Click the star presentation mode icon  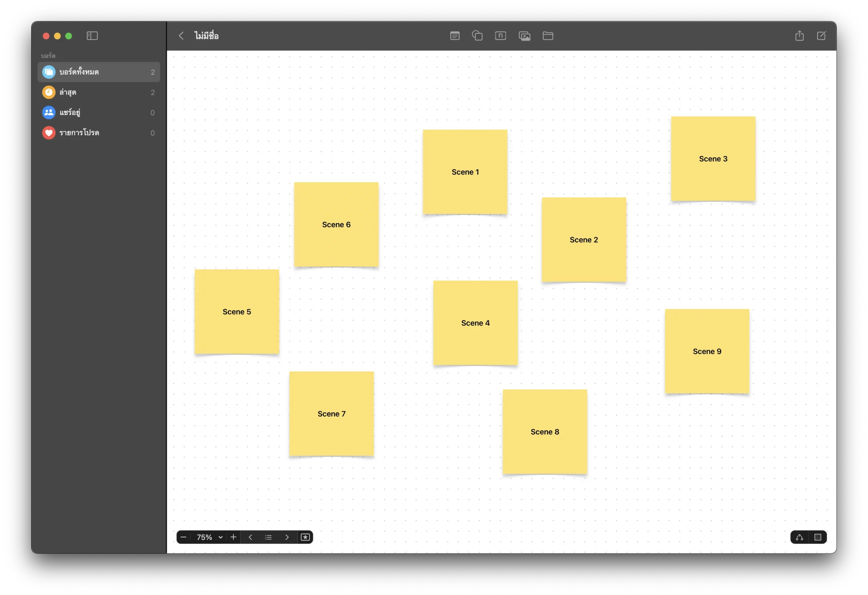click(305, 537)
